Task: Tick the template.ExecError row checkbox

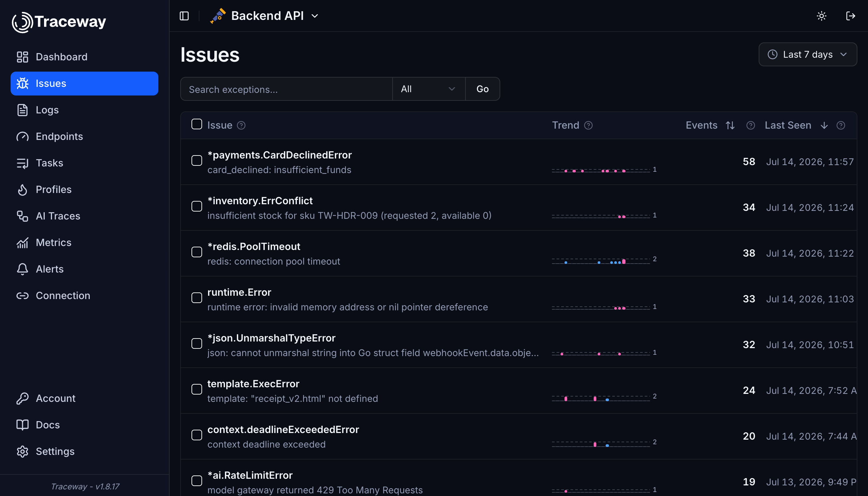Action: tap(197, 389)
